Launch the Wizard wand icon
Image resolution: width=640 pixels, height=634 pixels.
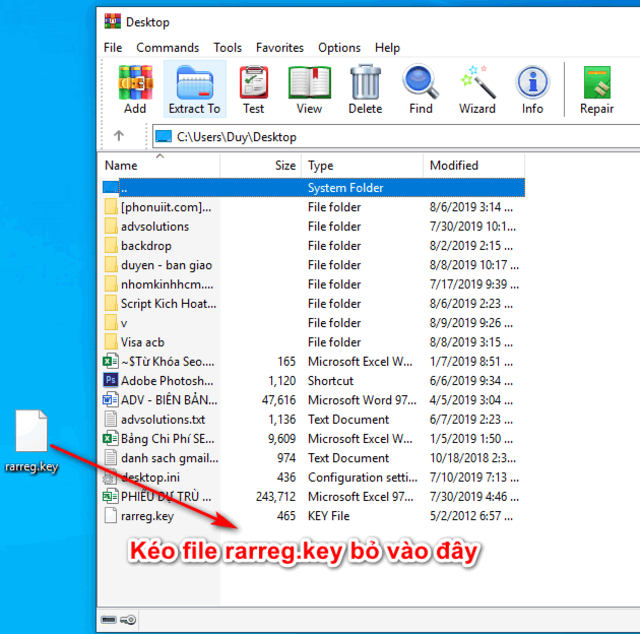[477, 82]
